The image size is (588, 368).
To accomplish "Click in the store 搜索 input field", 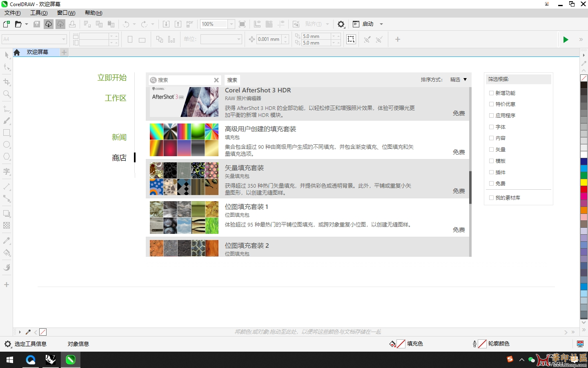I will tap(185, 80).
